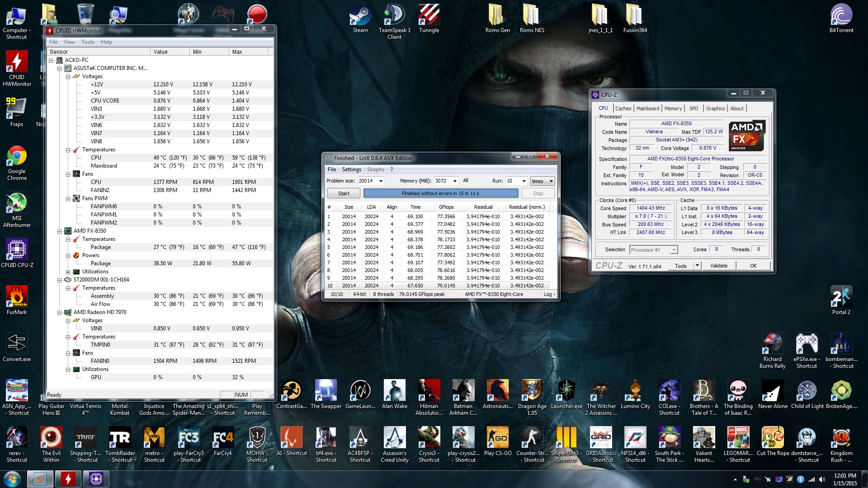Collapse the AMD Radeon HD 7970 node
This screenshot has width=868, height=488.
(x=59, y=312)
